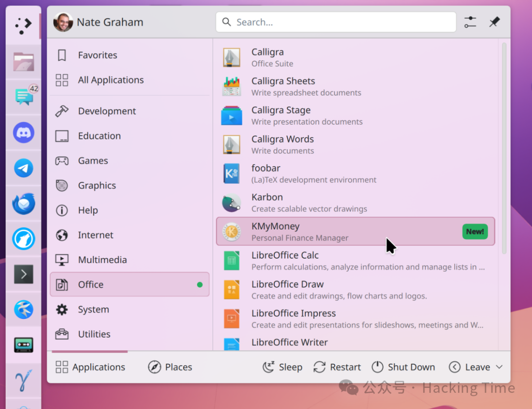This screenshot has height=409, width=532.
Task: Pin the launcher menu open
Action: [x=495, y=22]
